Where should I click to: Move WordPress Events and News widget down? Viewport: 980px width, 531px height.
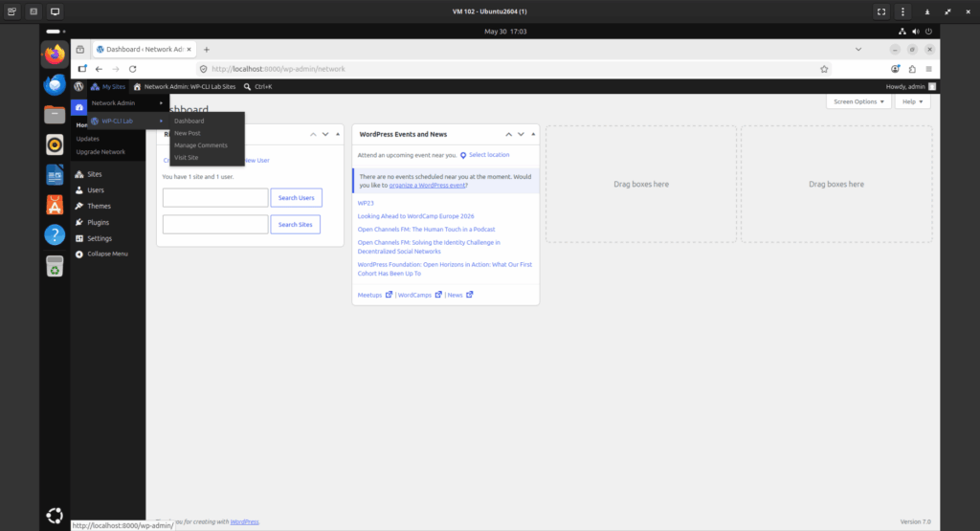pos(521,134)
